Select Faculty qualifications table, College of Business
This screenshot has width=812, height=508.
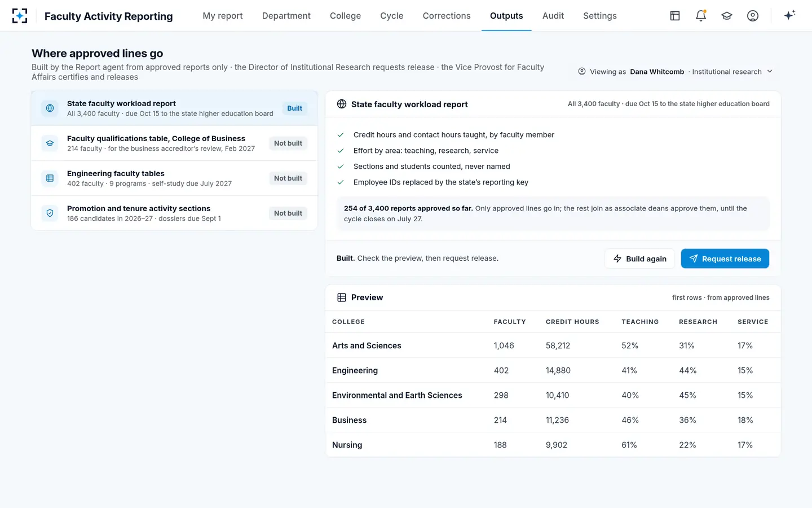[x=174, y=143]
